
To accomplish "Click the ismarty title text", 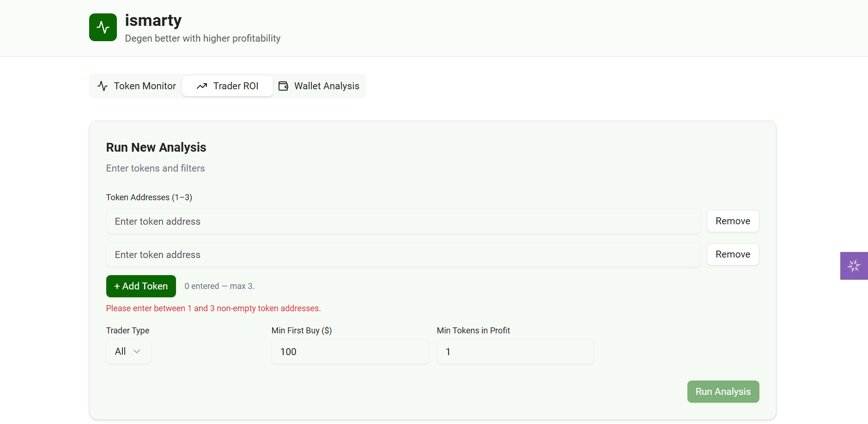I will pos(153,20).
